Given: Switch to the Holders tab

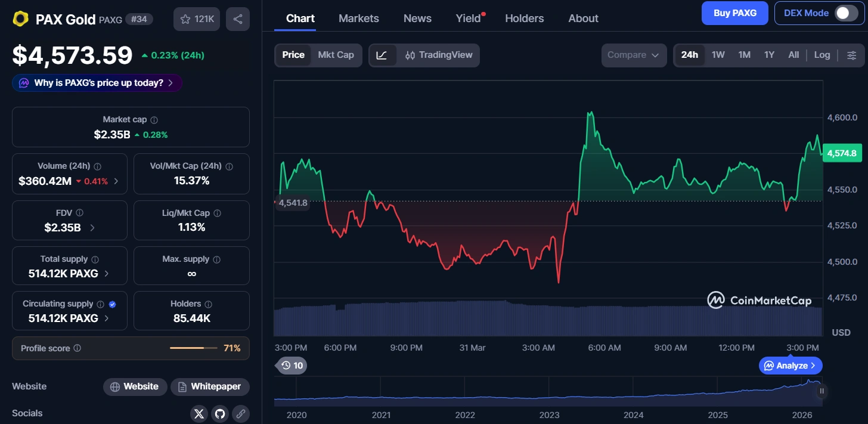Looking at the screenshot, I should (x=524, y=18).
